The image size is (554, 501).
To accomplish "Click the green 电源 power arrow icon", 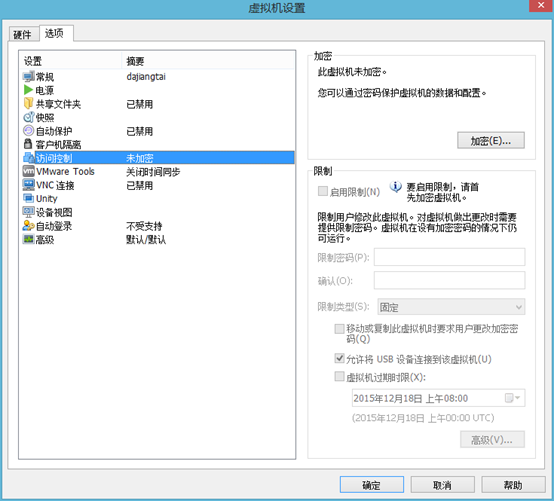I will [28, 90].
